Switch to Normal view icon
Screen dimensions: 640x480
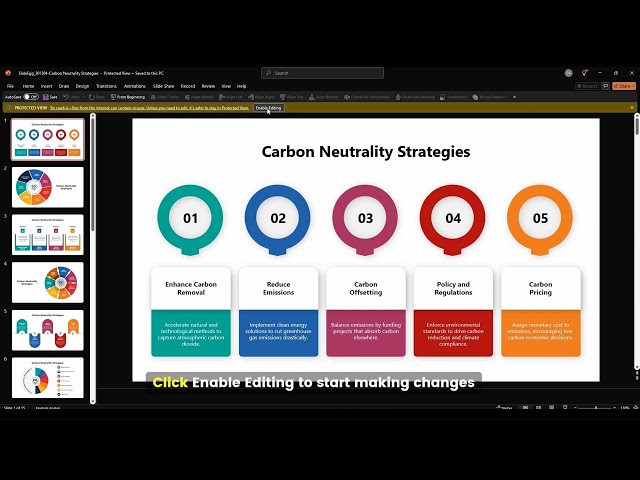[525, 407]
